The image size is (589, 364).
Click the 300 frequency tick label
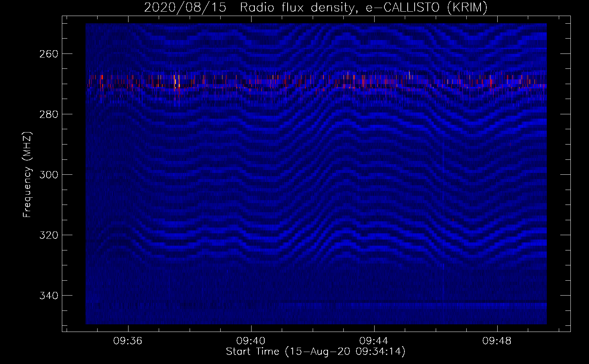click(x=48, y=175)
